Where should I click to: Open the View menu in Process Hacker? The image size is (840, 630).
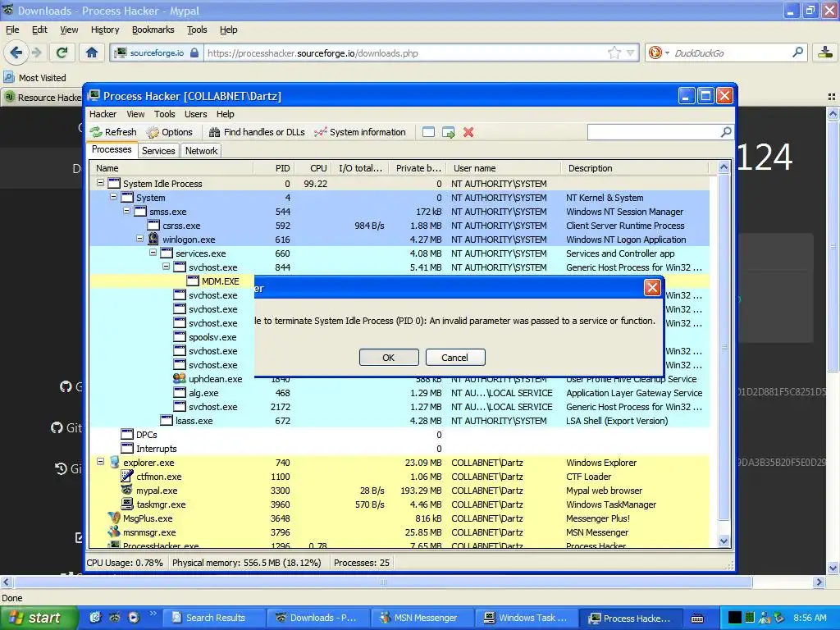(135, 114)
